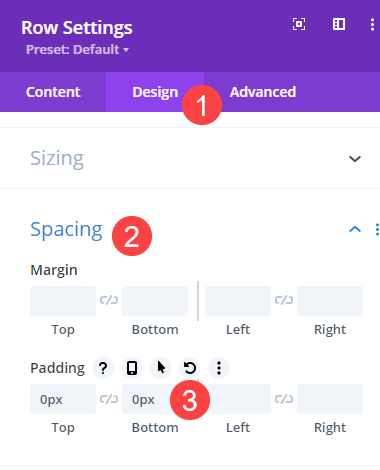Viewport: 380px width, 470px height.
Task: Click the Padding hover cursor icon
Action: click(x=161, y=368)
